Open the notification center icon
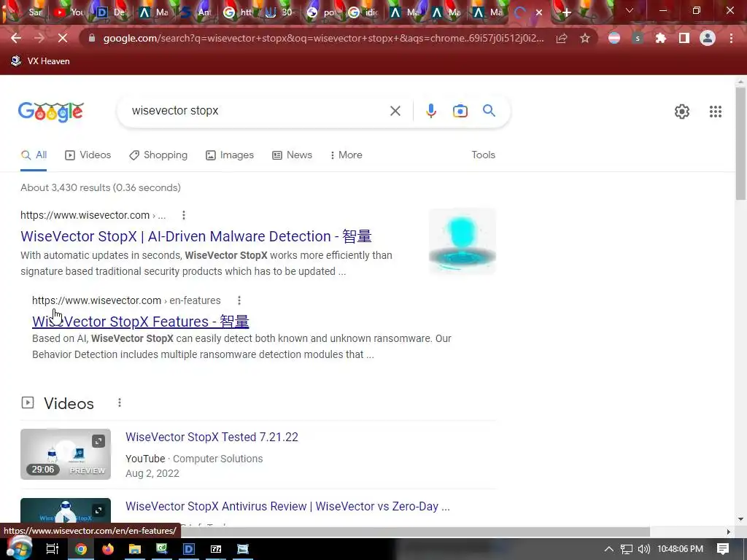The image size is (747, 560). click(x=723, y=549)
